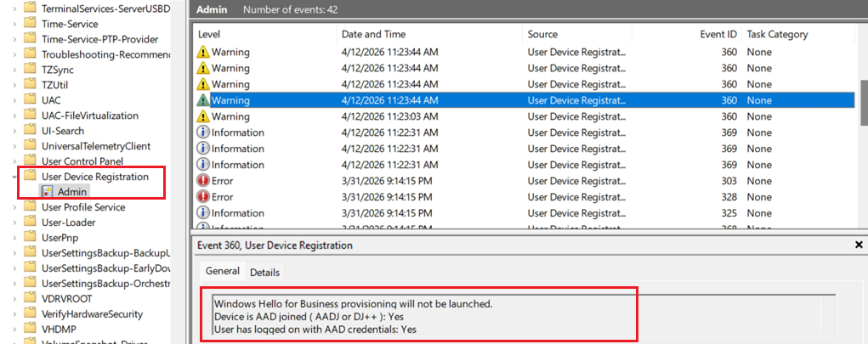868x344 pixels.
Task: Click the information icon of event 325
Action: 203,213
